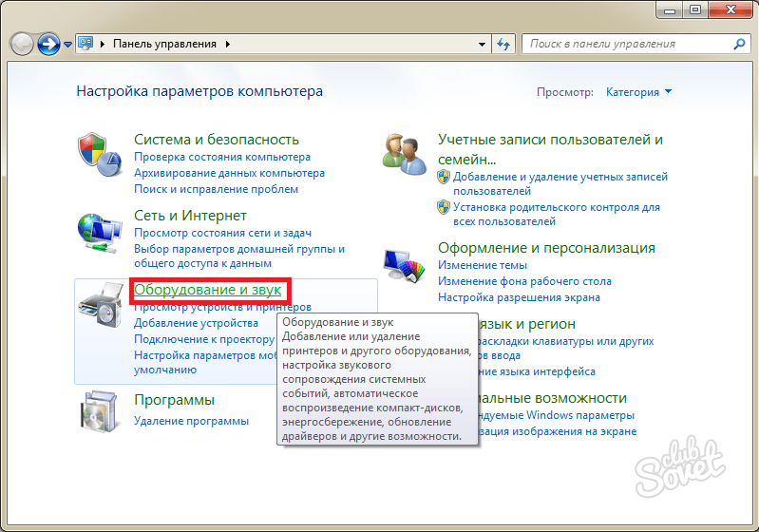The height and width of the screenshot is (532, 759).
Task: Open the recent pages dropdown arrow
Action: pos(67,45)
